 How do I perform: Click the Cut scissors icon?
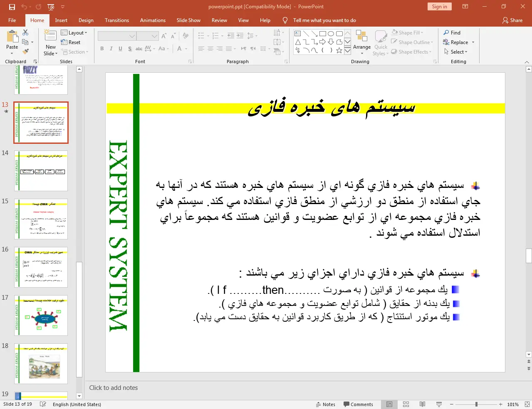click(25, 32)
